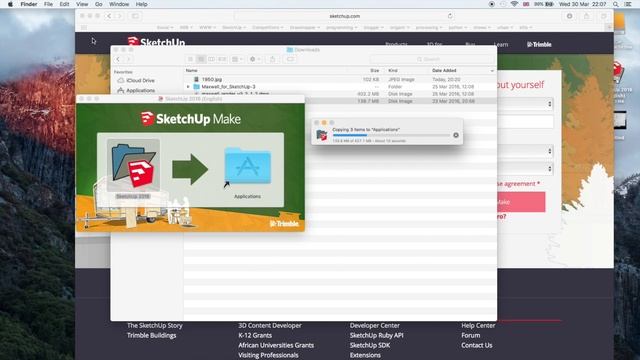The width and height of the screenshot is (640, 360).
Task: Sort the list by Name column
Action: click(x=192, y=71)
